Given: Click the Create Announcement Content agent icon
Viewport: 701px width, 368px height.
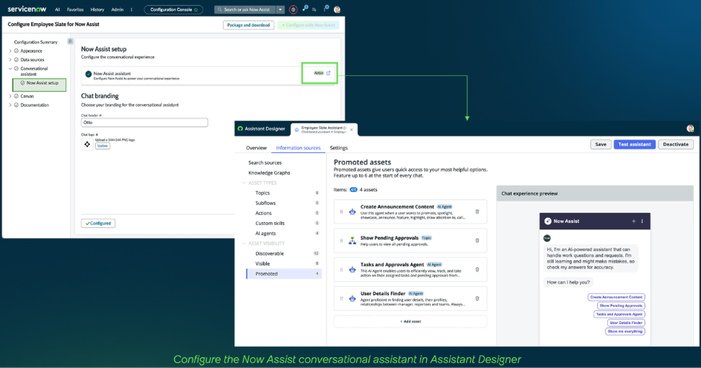Looking at the screenshot, I should [x=352, y=212].
